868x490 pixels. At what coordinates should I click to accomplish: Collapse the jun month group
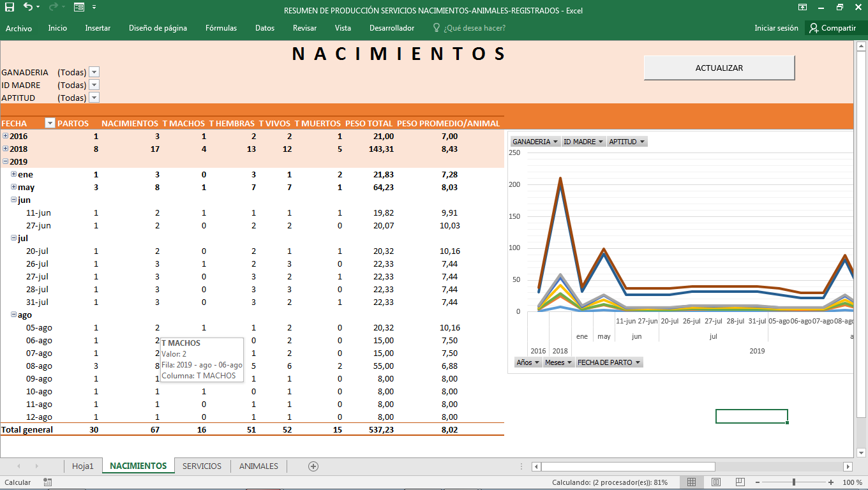(x=14, y=200)
